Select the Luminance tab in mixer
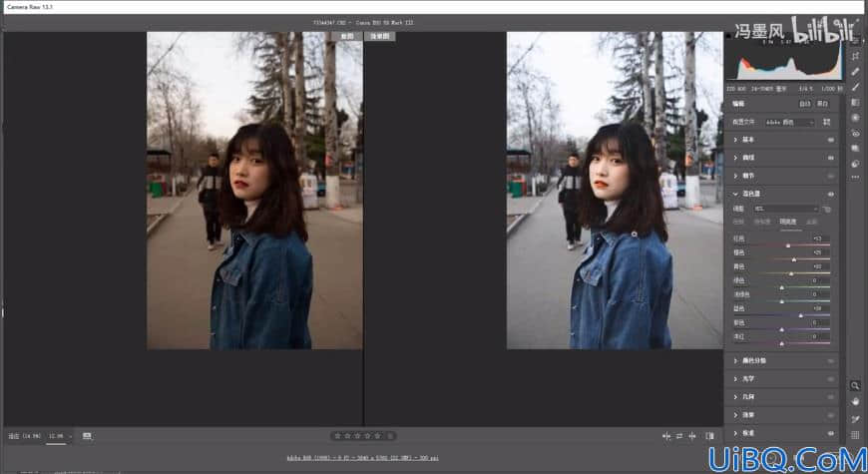This screenshot has width=868, height=474. click(788, 222)
